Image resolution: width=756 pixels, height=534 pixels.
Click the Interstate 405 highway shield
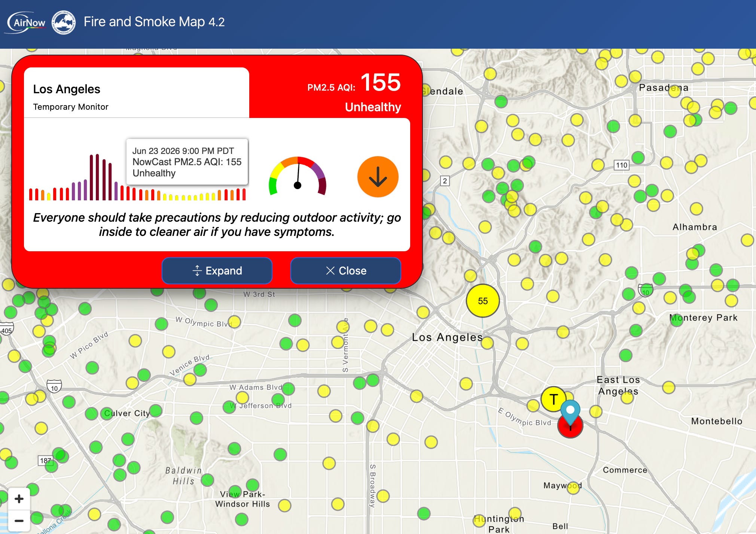[x=6, y=329]
